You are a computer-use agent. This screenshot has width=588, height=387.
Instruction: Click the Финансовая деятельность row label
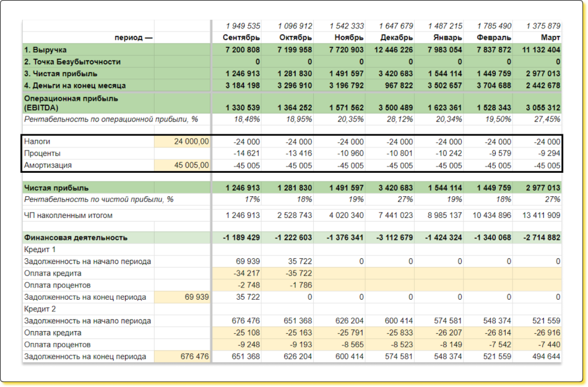pyautogui.click(x=76, y=237)
